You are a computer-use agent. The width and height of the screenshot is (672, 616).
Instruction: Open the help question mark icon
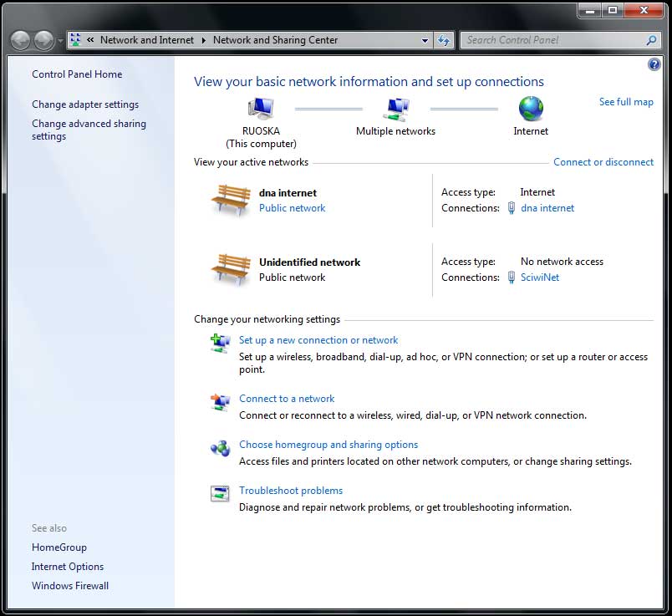pyautogui.click(x=654, y=64)
